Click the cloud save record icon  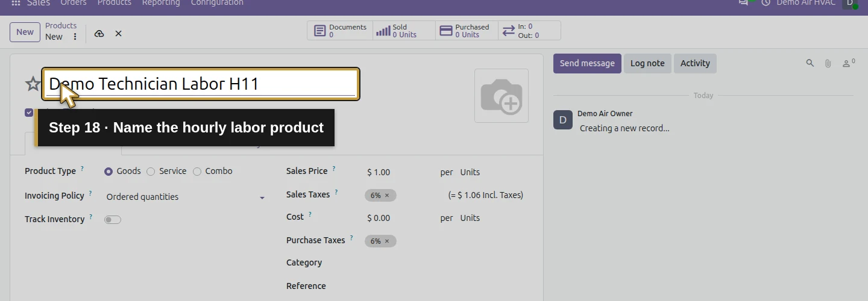coord(99,34)
